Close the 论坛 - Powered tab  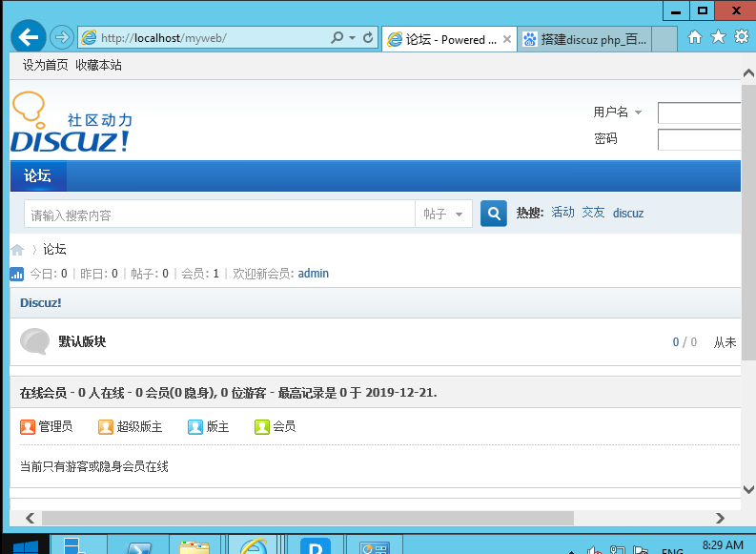507,39
